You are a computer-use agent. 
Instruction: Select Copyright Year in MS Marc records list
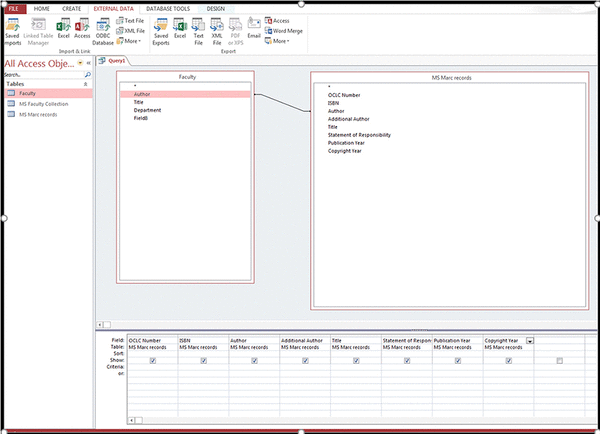tap(344, 151)
